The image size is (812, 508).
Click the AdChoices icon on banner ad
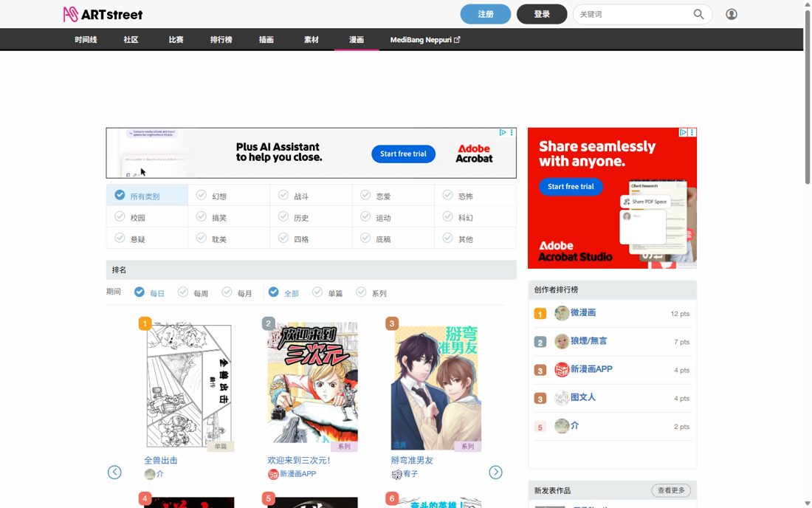502,133
